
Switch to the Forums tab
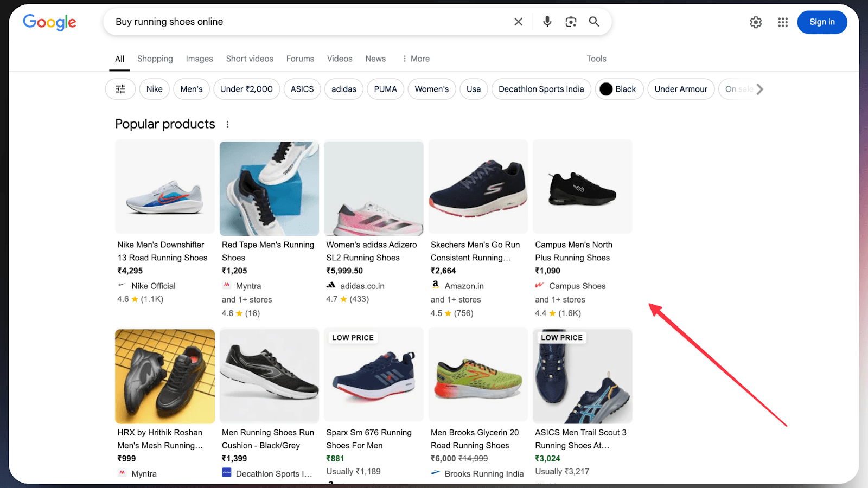coord(300,59)
